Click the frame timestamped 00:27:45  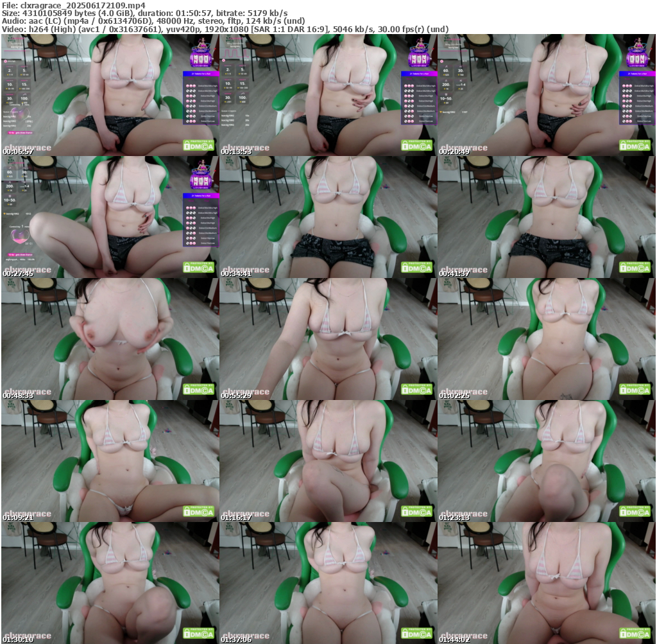[110, 217]
